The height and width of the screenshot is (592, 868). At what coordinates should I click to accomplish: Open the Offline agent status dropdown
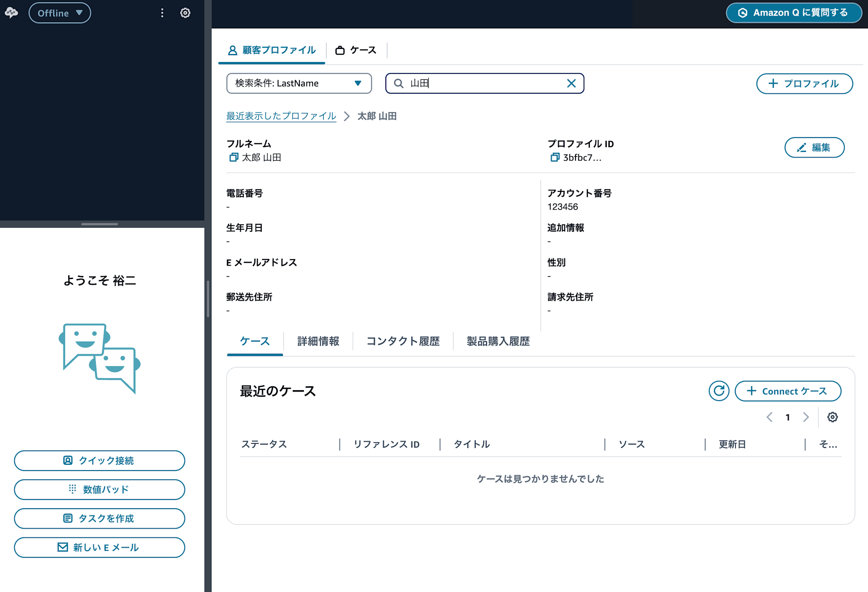(x=60, y=13)
